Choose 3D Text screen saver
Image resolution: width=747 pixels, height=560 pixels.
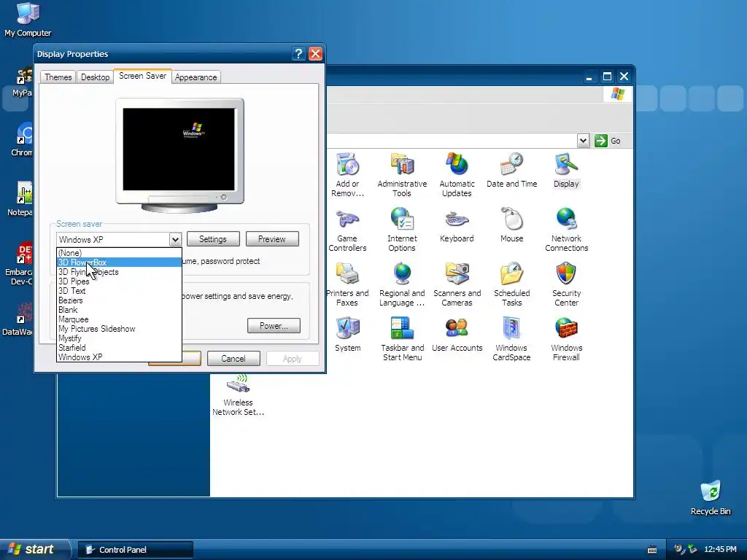(x=119, y=291)
